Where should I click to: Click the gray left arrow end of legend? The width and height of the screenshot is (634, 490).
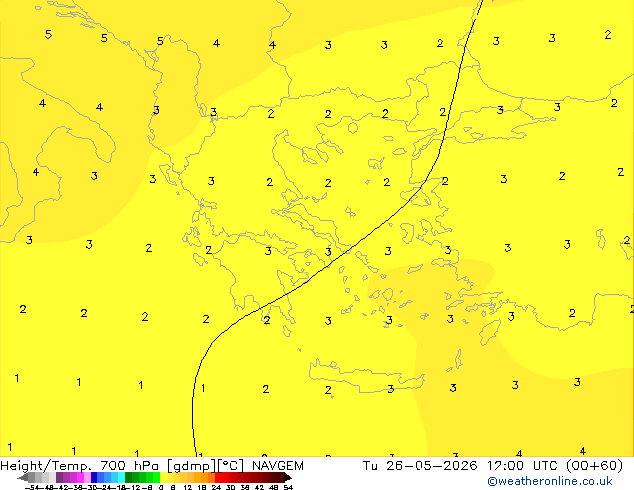(22, 477)
